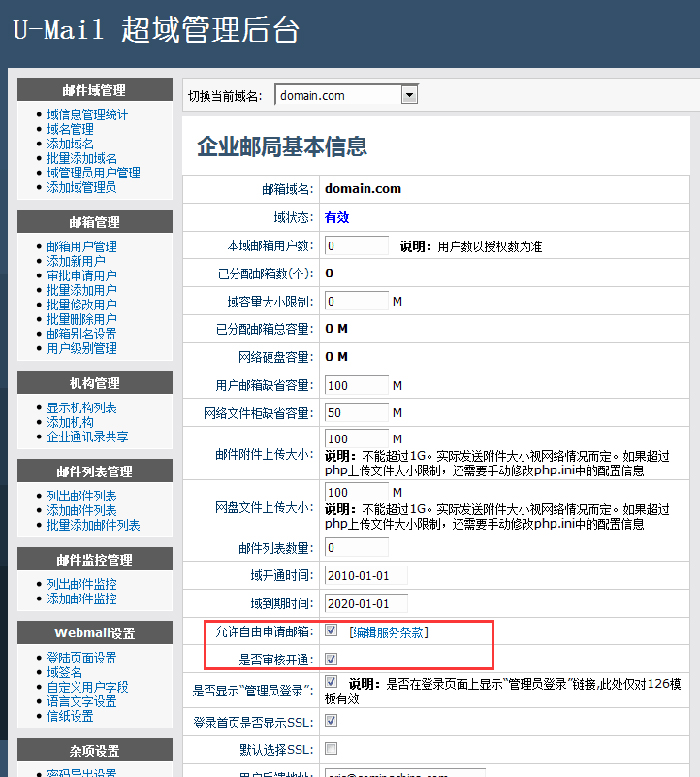Uncheck 登录首页是否显示SSL checkbox
This screenshot has width=700, height=777.
[331, 720]
